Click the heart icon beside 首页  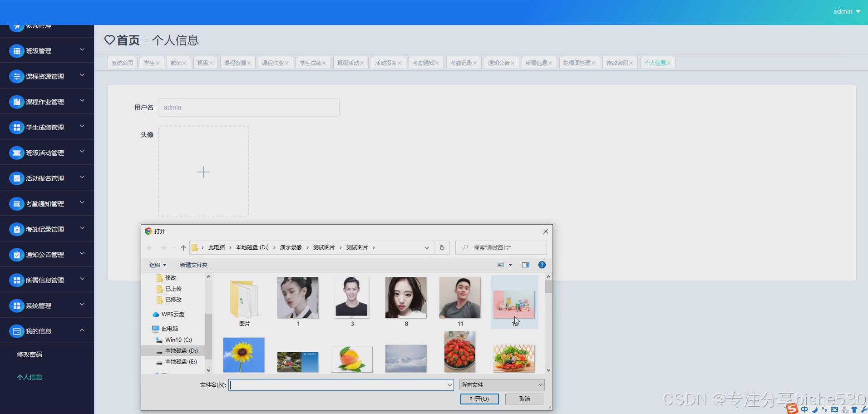(x=109, y=40)
